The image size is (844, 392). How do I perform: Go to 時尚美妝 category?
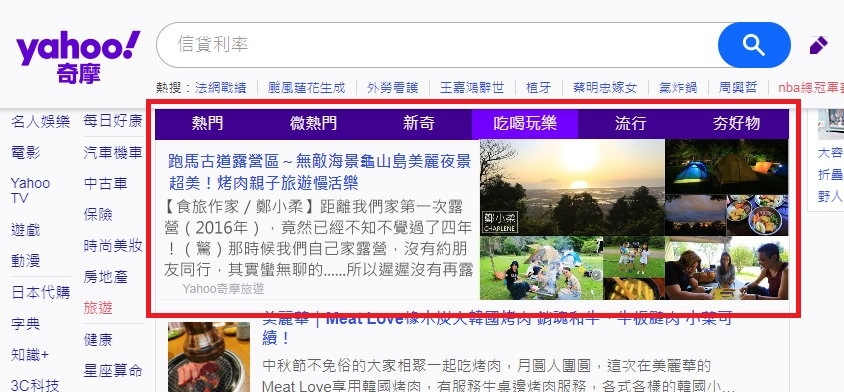(x=113, y=246)
